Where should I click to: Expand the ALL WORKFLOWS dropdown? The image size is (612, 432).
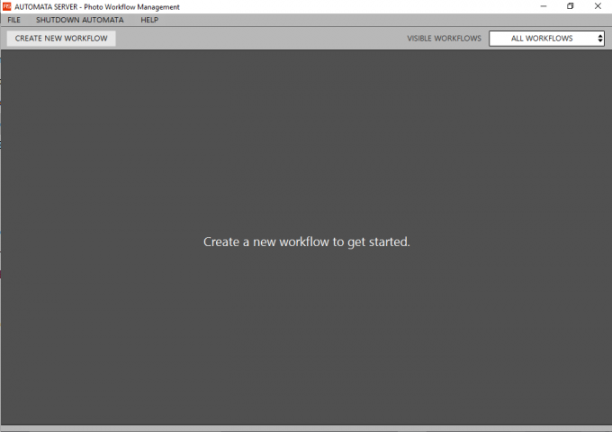point(546,38)
